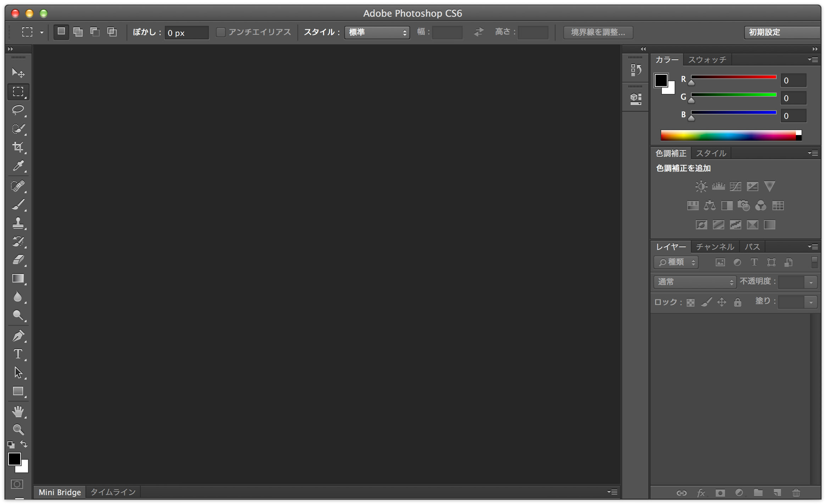Image resolution: width=826 pixels, height=504 pixels.
Task: Switch to the パス tab
Action: pos(752,247)
